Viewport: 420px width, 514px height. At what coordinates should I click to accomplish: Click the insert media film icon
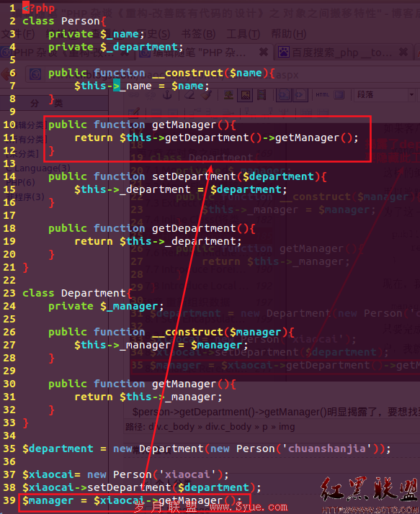(x=262, y=95)
